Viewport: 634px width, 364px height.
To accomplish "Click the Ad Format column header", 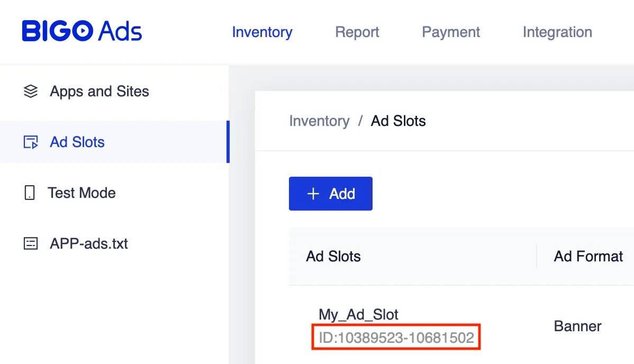I will [588, 256].
